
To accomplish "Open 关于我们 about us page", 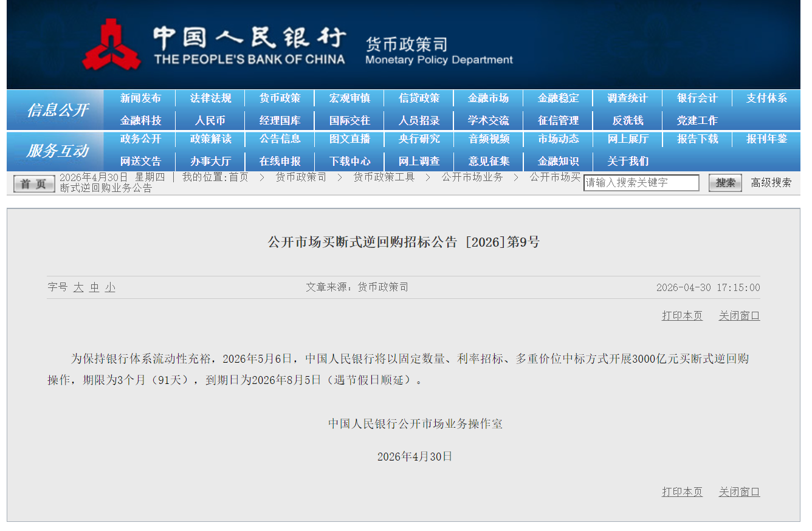I will pos(628,161).
